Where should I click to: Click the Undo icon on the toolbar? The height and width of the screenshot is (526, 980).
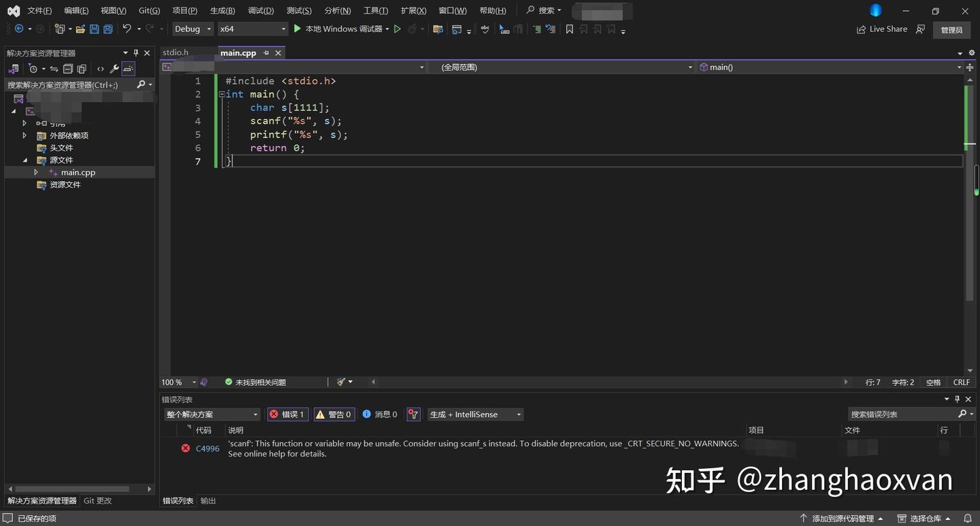tap(127, 29)
